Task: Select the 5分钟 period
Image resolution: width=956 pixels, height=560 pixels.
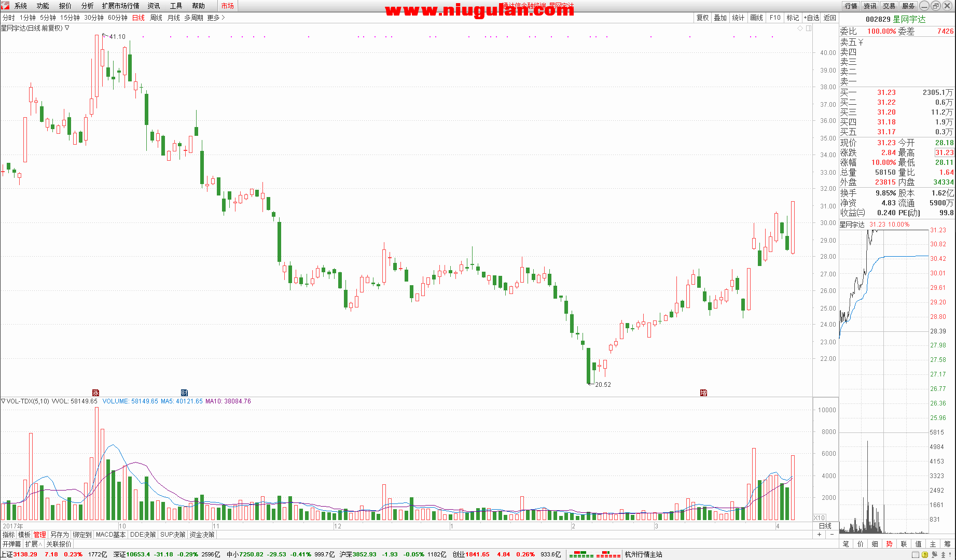Action: pyautogui.click(x=48, y=18)
